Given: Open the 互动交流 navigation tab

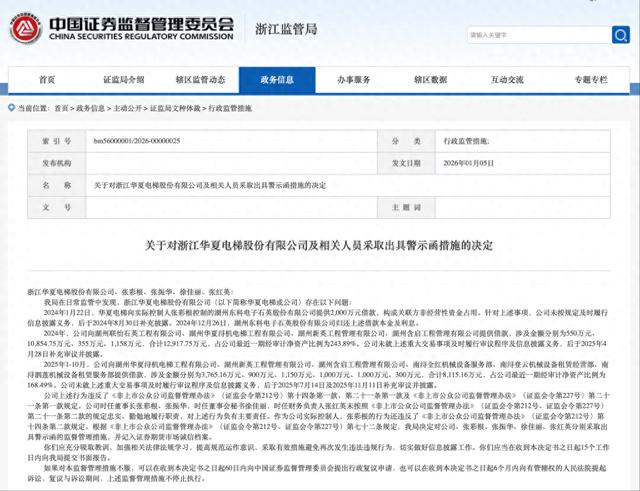Looking at the screenshot, I should pyautogui.click(x=510, y=79).
